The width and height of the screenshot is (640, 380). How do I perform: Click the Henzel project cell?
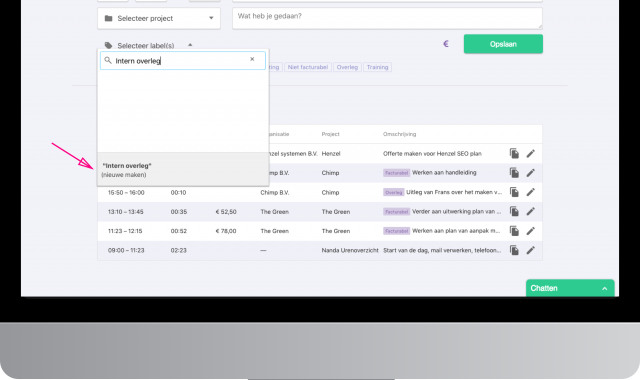pos(331,153)
